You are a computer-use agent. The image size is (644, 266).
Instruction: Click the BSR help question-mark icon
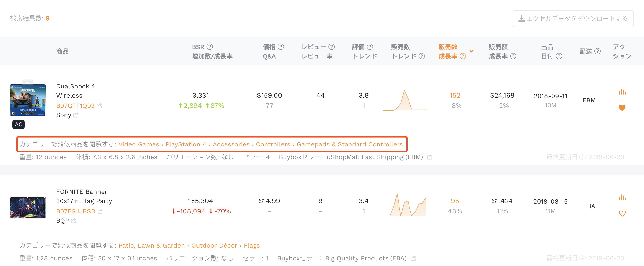point(210,47)
